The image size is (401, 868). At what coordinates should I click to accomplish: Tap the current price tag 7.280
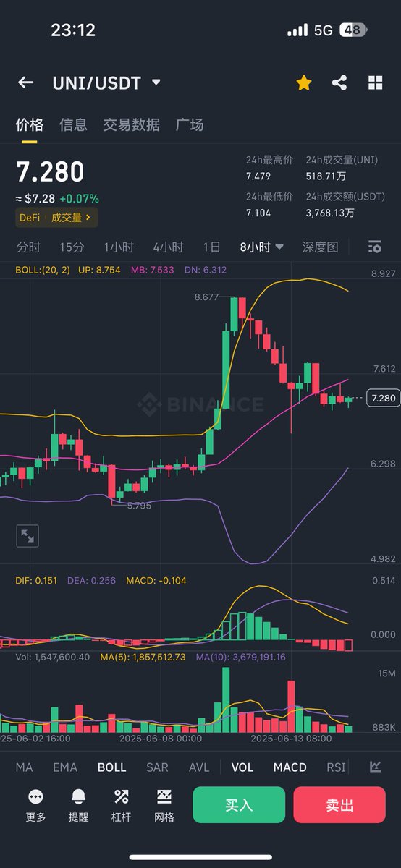(x=381, y=398)
